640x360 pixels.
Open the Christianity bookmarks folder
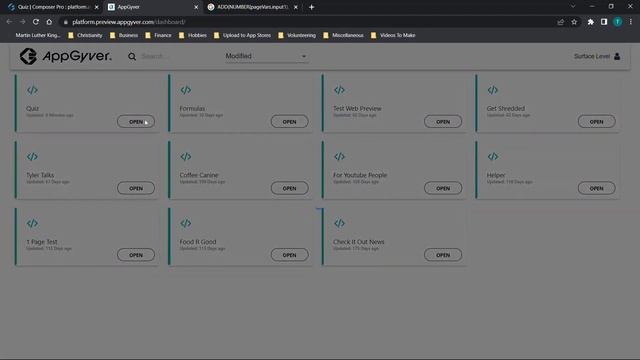[85, 36]
